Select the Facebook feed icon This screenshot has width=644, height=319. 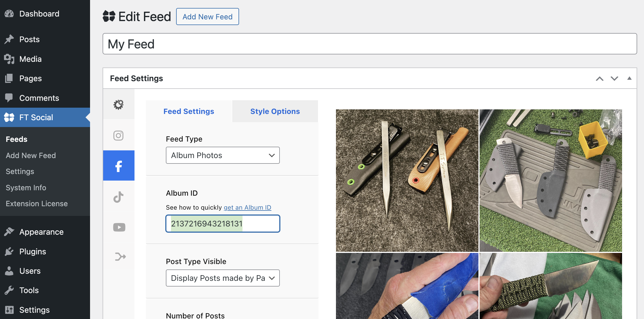click(119, 166)
